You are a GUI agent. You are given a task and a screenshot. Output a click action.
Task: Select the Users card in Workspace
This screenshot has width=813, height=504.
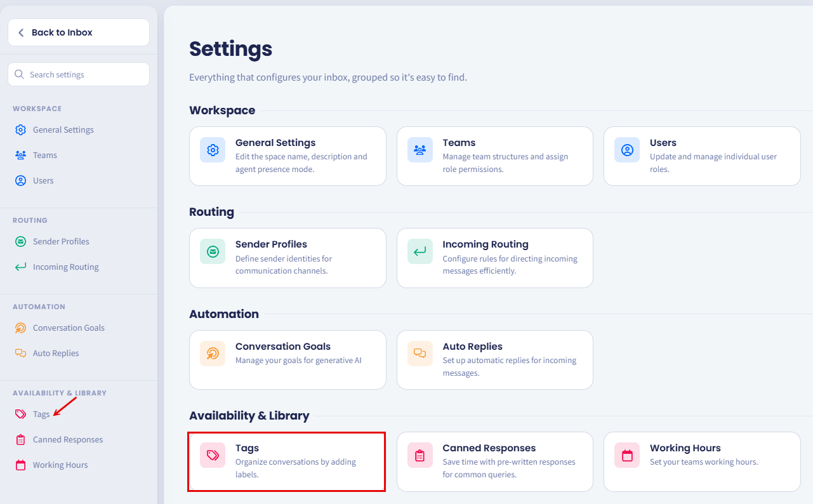[702, 156]
